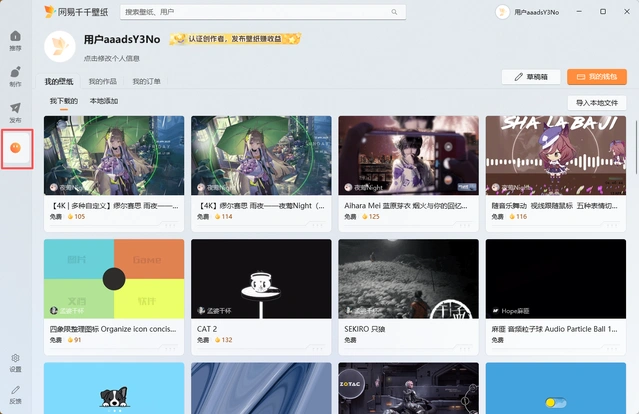Open the 制作 section in sidebar
The height and width of the screenshot is (414, 639).
[x=15, y=76]
